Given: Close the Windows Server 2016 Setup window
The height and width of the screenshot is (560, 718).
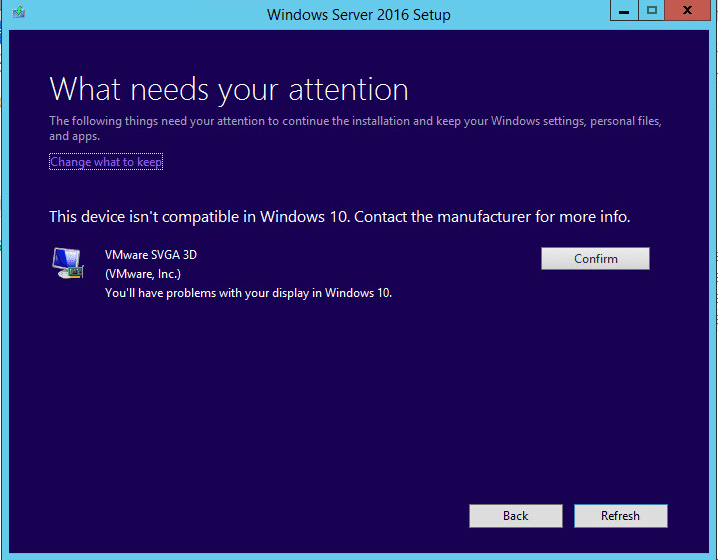Looking at the screenshot, I should coord(688,11).
